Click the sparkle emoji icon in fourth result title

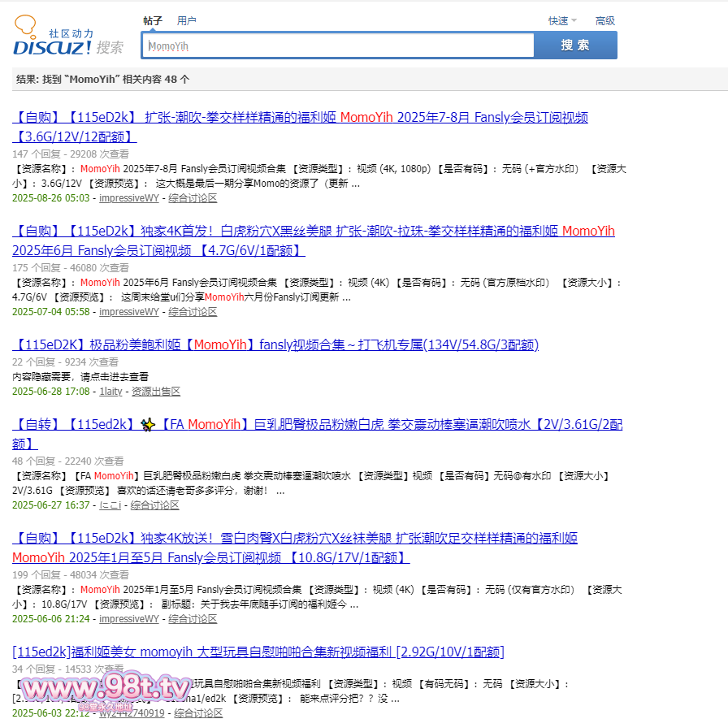[147, 424]
